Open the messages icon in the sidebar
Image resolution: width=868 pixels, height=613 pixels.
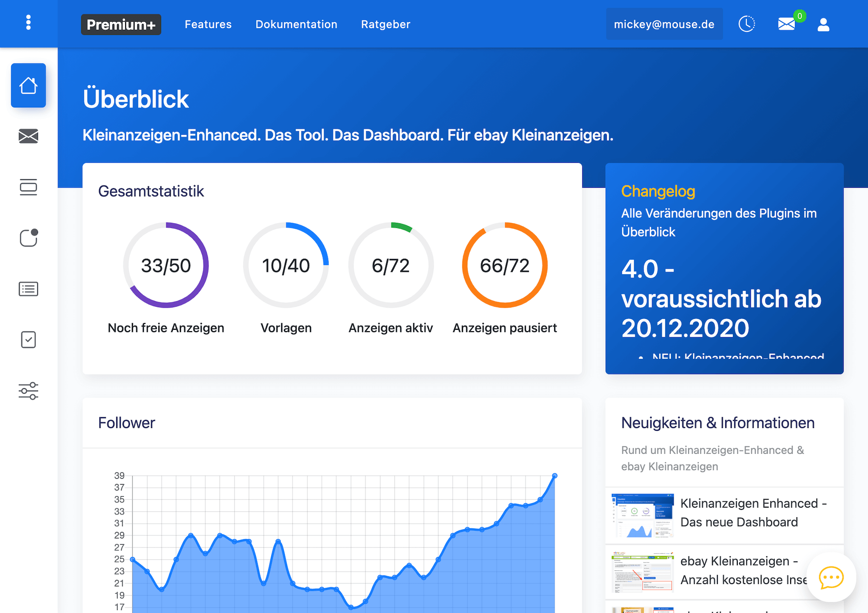click(28, 136)
